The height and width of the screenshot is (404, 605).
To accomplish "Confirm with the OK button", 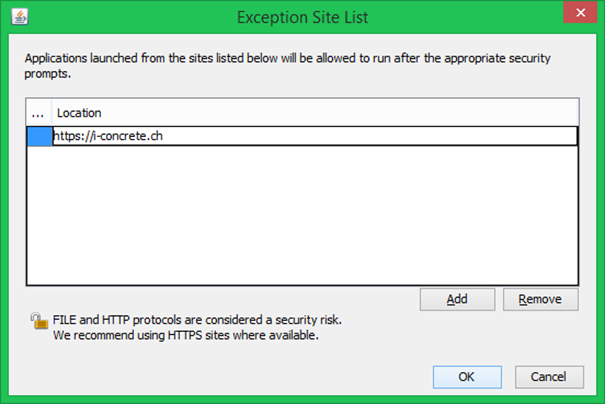I will 467,377.
